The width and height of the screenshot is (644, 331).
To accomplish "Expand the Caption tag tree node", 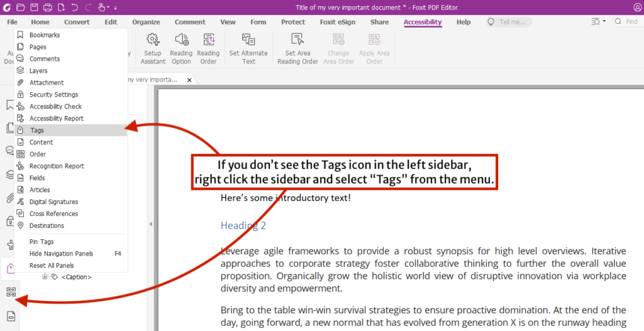I will [x=45, y=277].
